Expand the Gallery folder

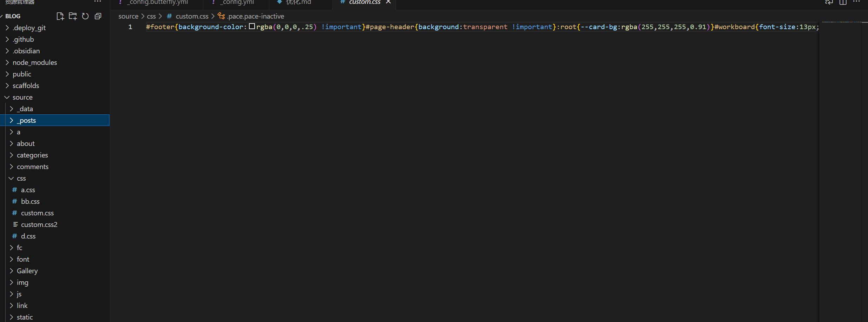27,271
